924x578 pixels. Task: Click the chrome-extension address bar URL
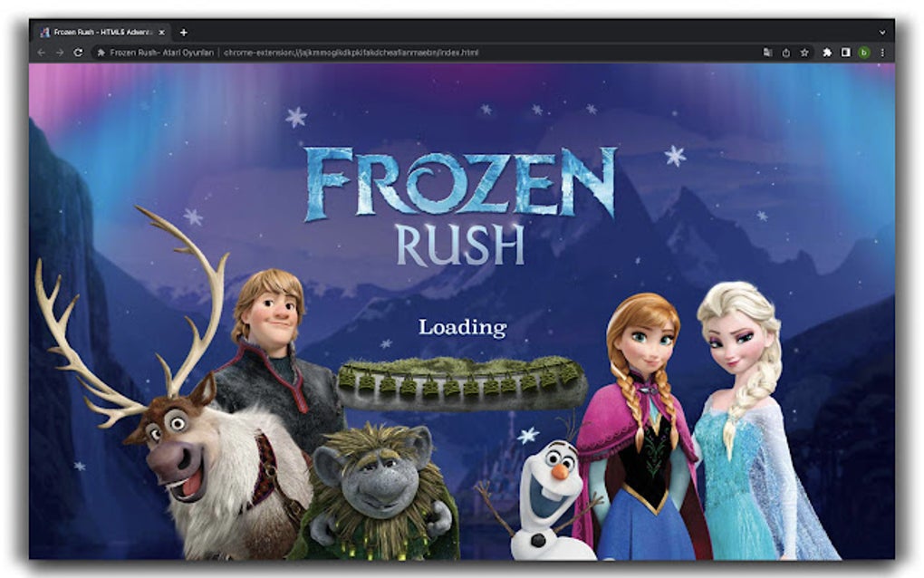[353, 53]
